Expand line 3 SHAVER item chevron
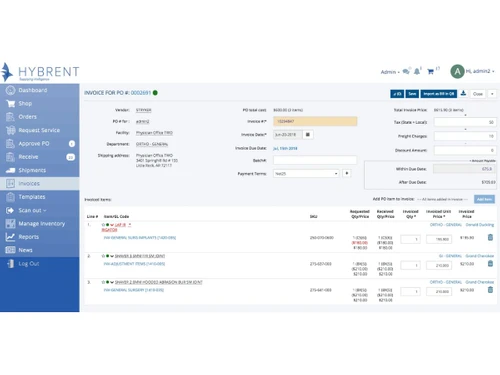The height and width of the screenshot is (375, 500). click(112, 282)
